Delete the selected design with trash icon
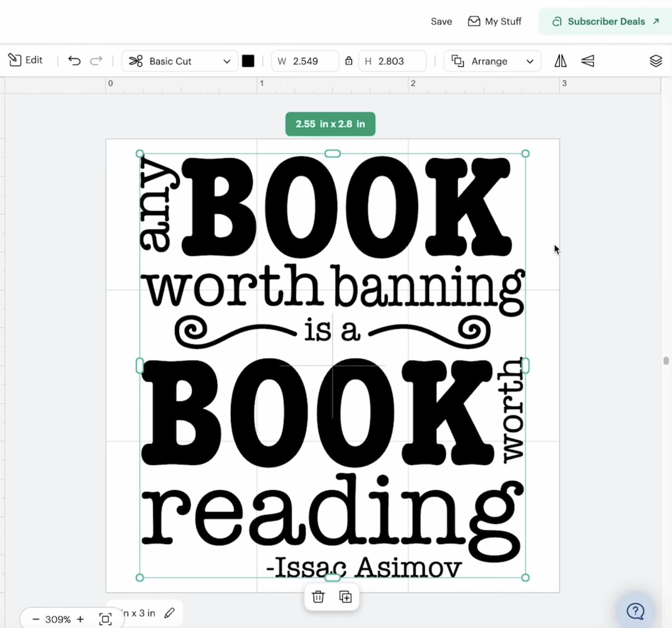The width and height of the screenshot is (672, 628). 318,597
